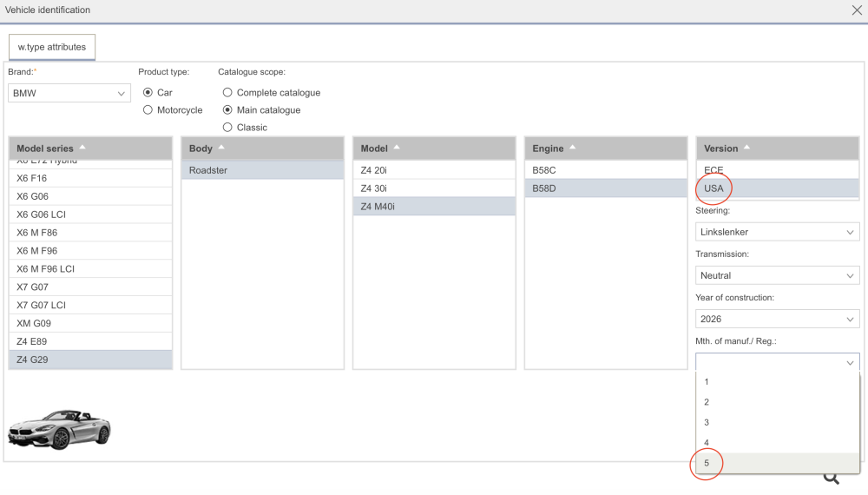Viewport: 868px width, 495px height.
Task: Select X6 G06 model series
Action: [91, 196]
